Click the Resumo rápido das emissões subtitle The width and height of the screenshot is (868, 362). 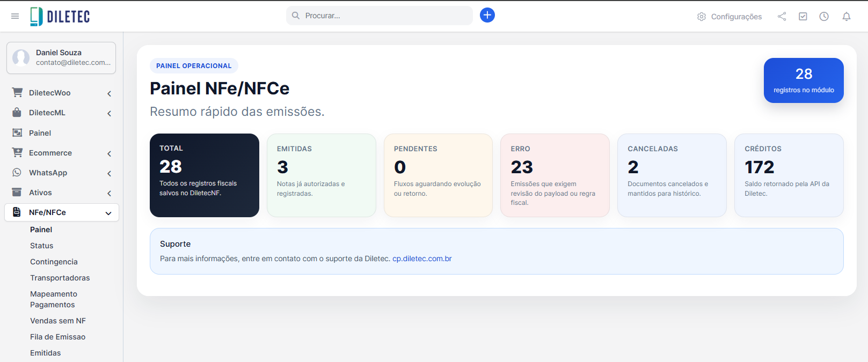[237, 112]
